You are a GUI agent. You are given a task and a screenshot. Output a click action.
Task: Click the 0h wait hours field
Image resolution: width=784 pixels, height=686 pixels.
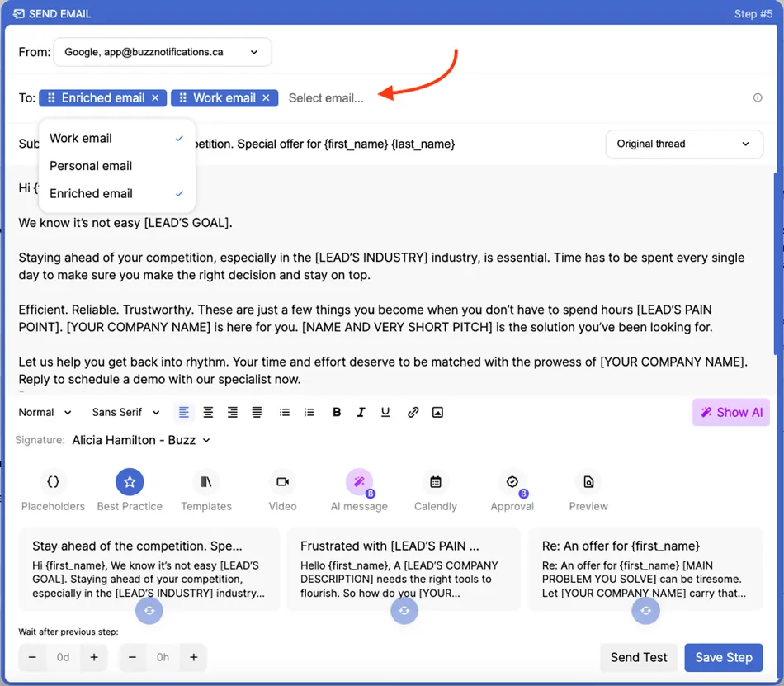pos(163,657)
